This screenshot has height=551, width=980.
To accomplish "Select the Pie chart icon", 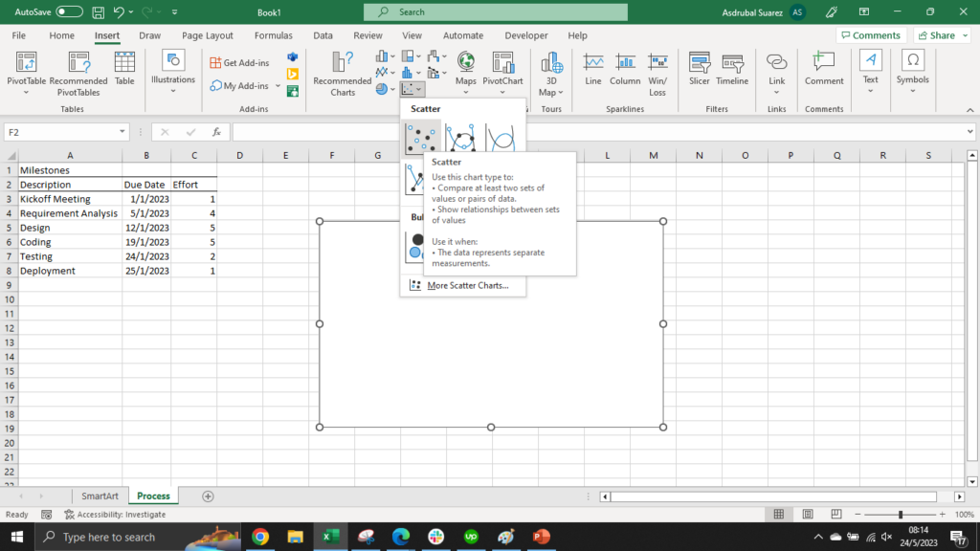I will pyautogui.click(x=381, y=88).
